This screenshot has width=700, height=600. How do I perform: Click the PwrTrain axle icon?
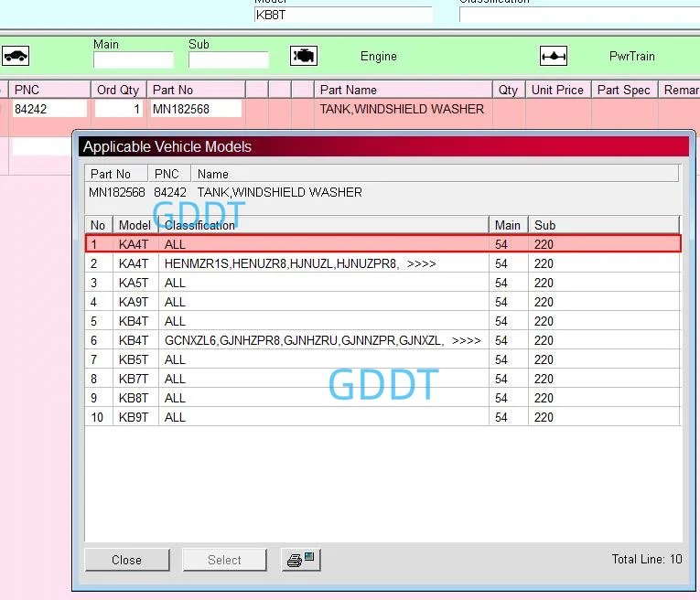553,56
